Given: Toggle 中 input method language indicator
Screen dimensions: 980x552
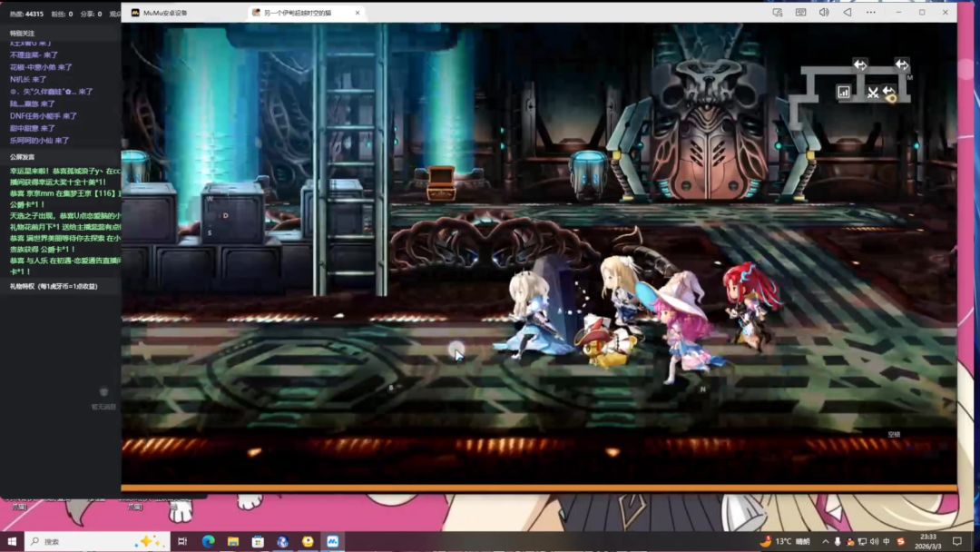Looking at the screenshot, I should (887, 541).
